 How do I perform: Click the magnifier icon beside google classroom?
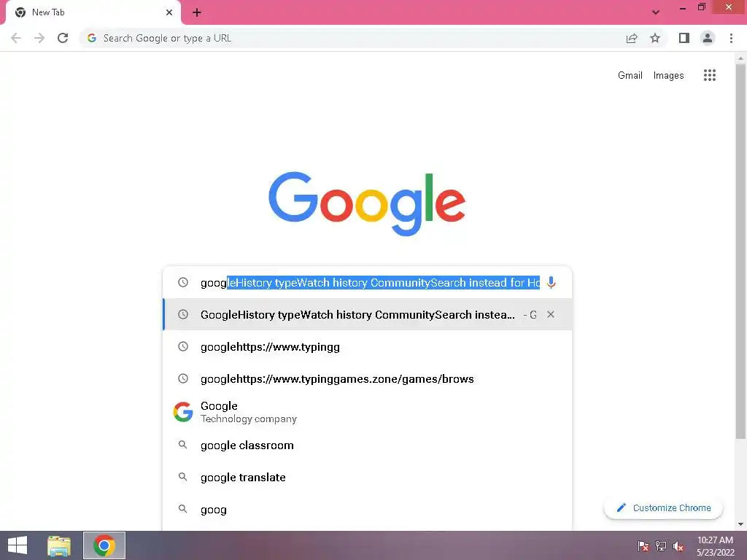[x=182, y=445]
